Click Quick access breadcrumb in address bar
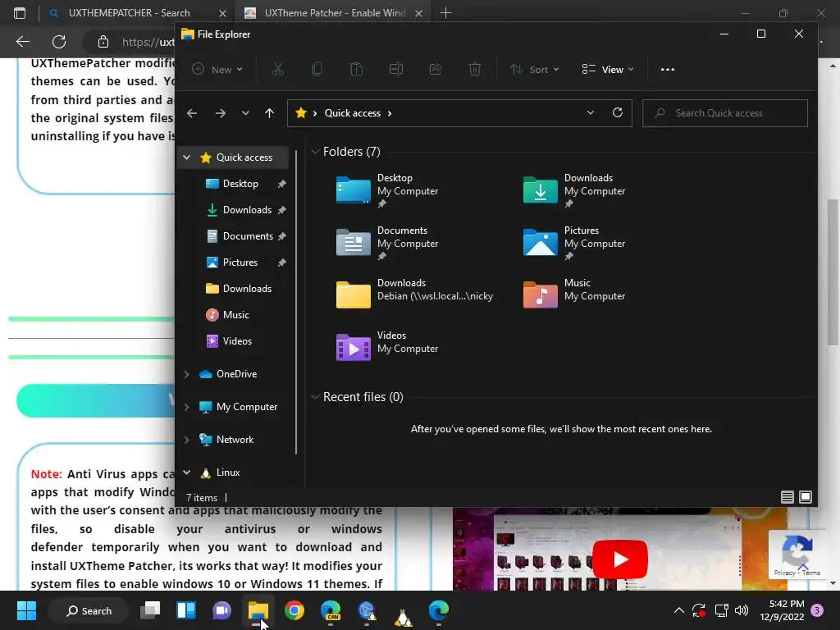 [x=353, y=113]
